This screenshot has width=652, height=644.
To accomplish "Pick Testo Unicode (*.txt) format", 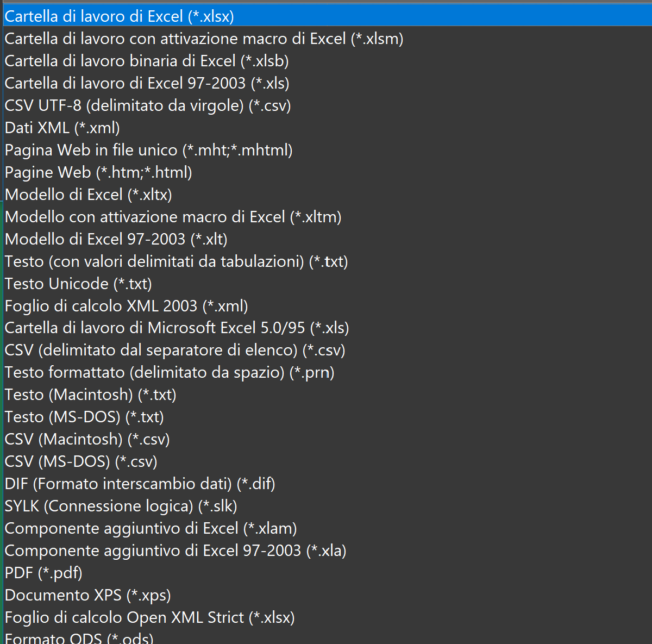I will point(327,284).
